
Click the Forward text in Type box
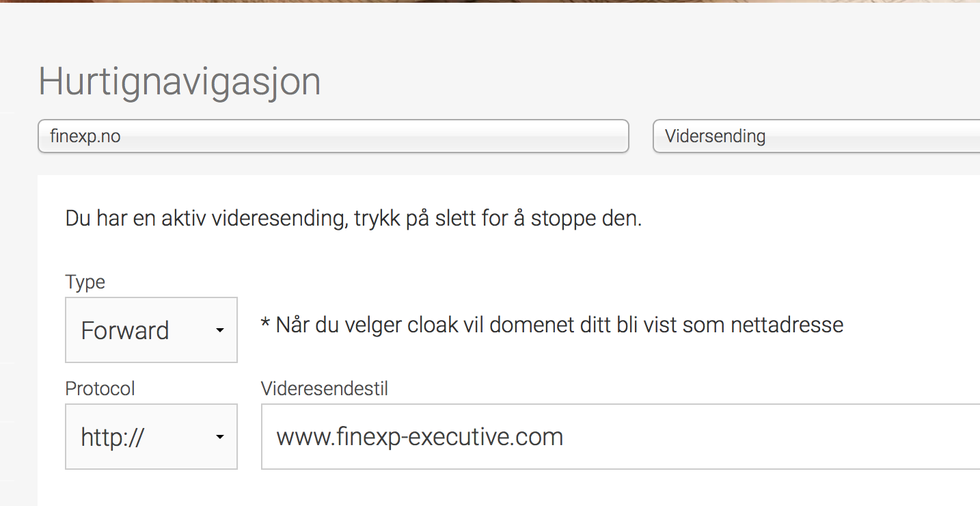point(125,330)
